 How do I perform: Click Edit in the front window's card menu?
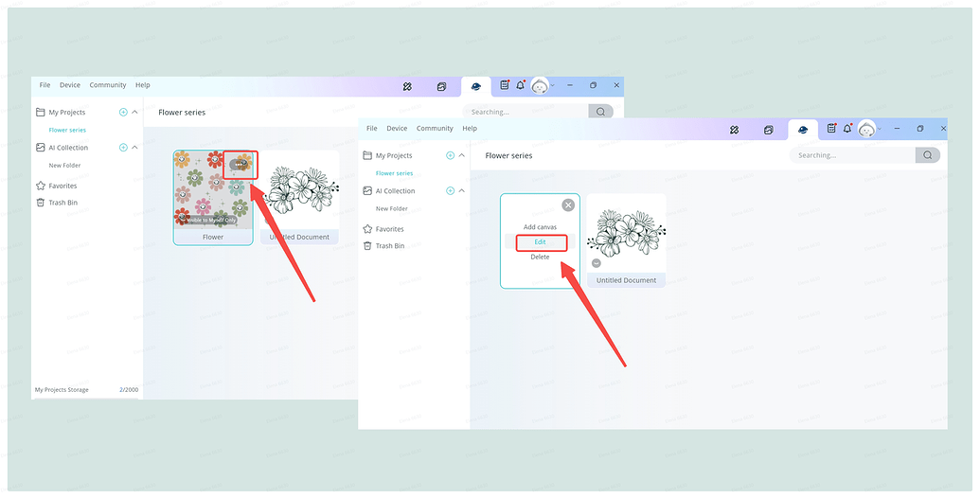point(540,242)
